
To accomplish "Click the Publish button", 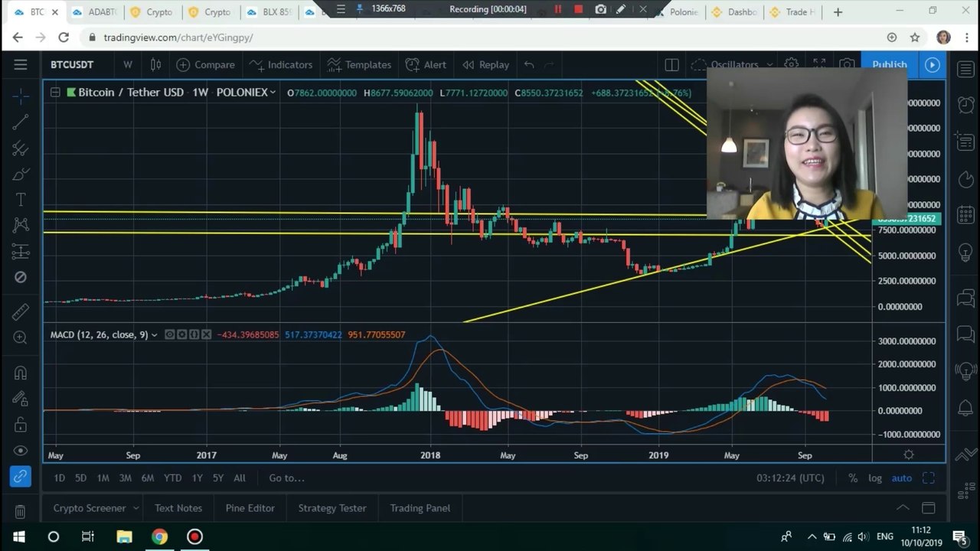I will click(x=889, y=65).
